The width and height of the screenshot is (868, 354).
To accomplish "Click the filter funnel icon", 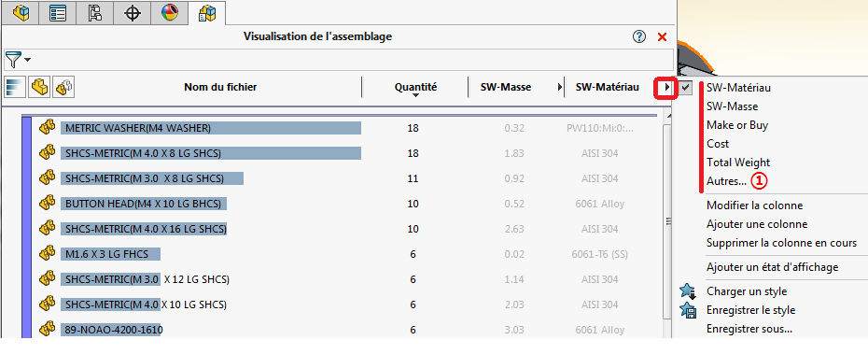I will 13,59.
